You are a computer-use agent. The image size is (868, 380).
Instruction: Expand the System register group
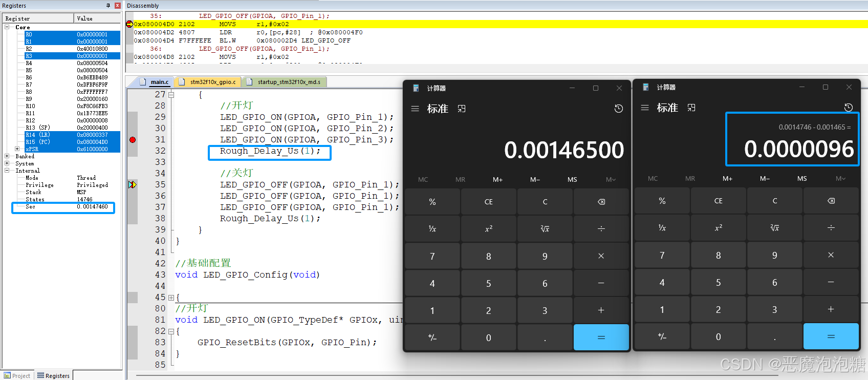pos(7,163)
